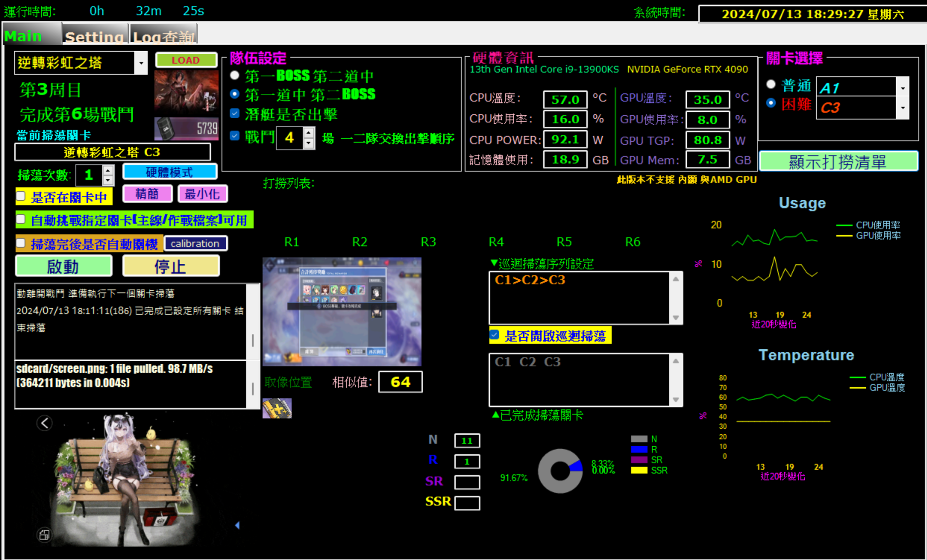Click the 最小化 minimize button
Viewport: 927px width, 560px height.
coord(202,194)
